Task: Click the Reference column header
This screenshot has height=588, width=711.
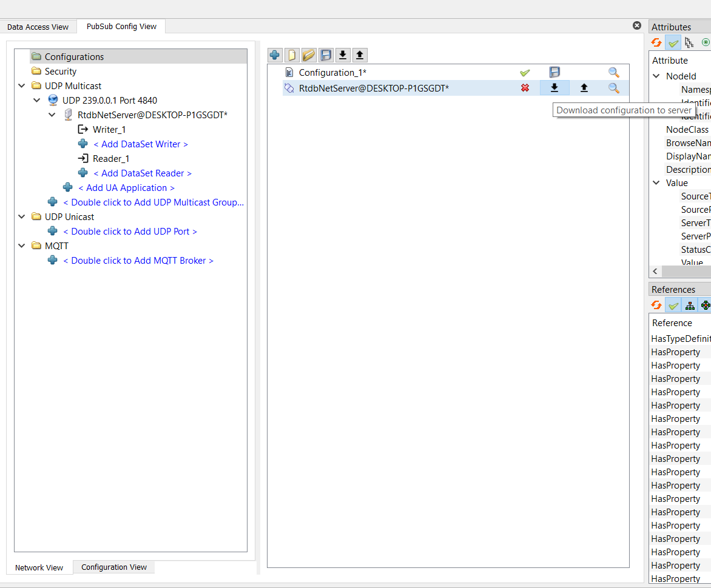Action: click(x=672, y=322)
